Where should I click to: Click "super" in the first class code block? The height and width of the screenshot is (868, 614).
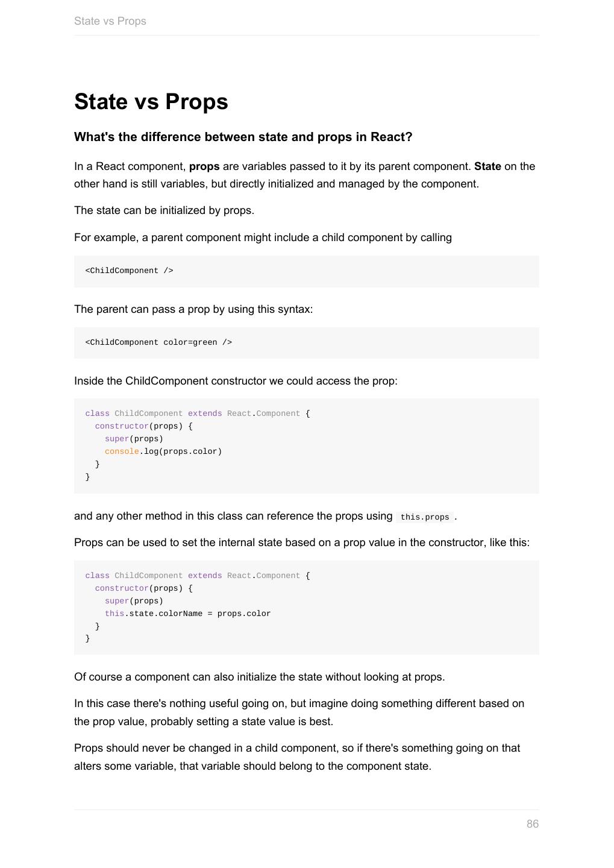point(117,439)
